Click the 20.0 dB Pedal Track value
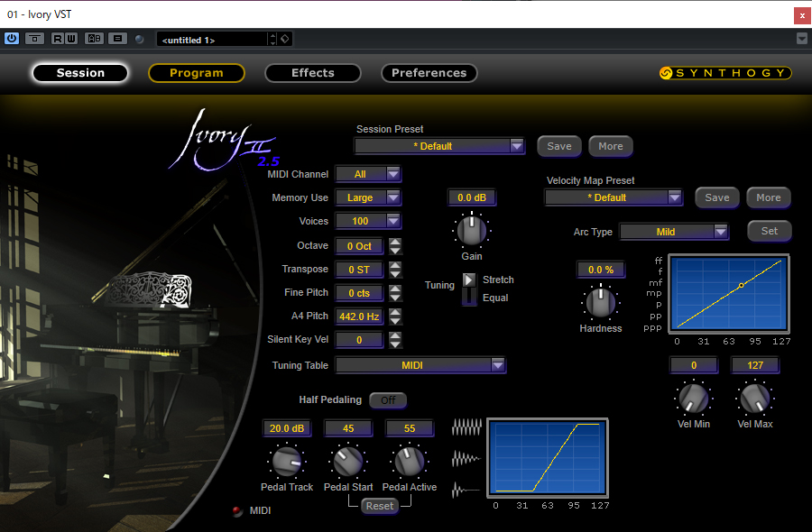This screenshot has height=532, width=812. (x=287, y=428)
